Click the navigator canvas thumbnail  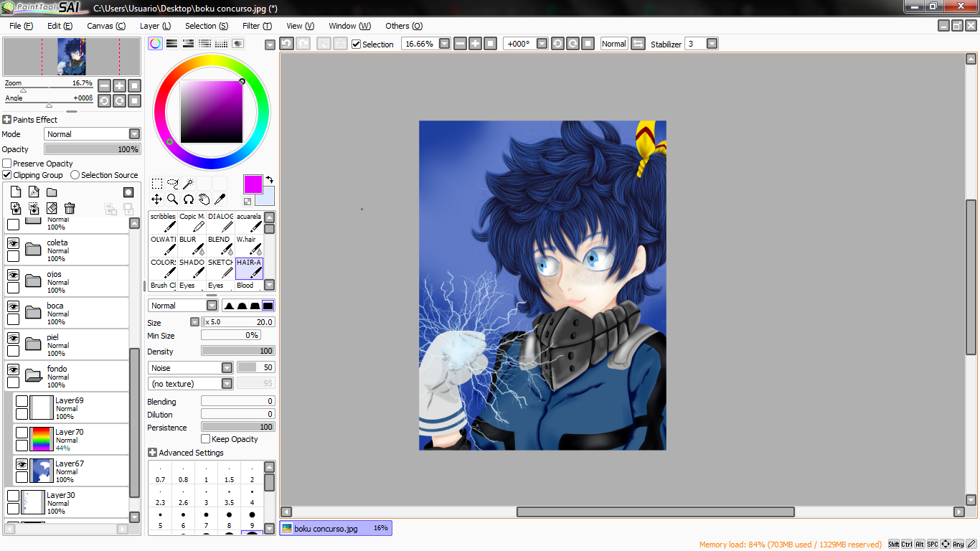coord(72,57)
